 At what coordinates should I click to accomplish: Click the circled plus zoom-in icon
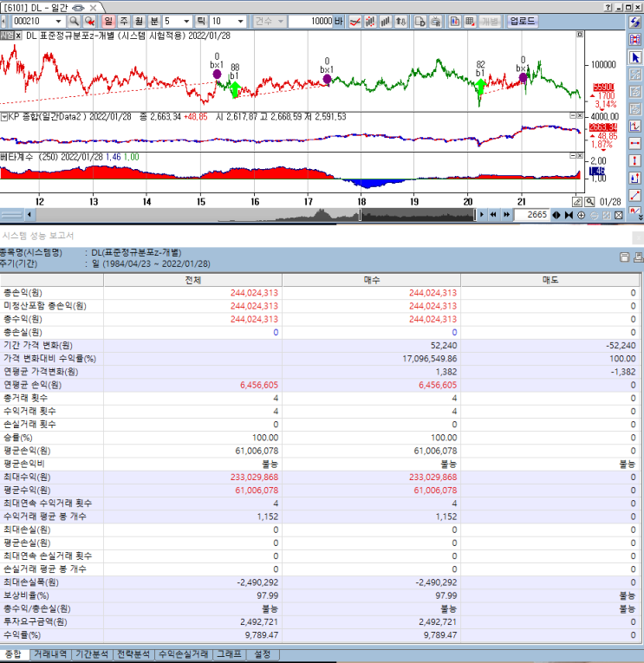tap(582, 215)
